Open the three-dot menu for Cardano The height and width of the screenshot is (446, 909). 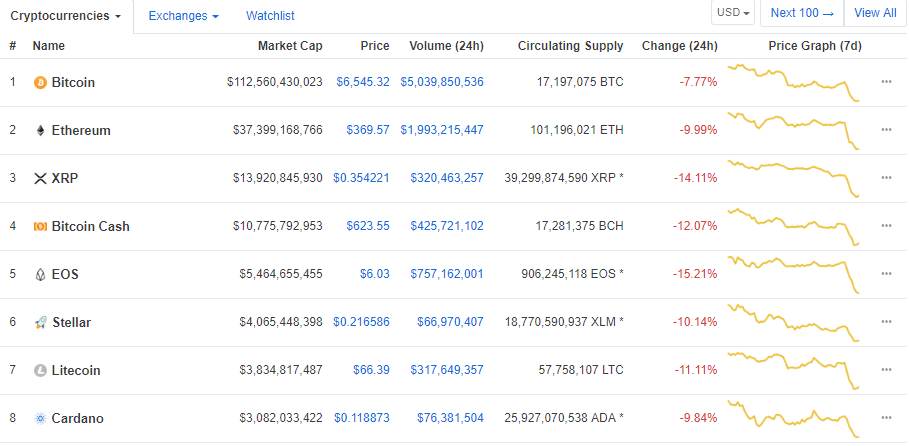pyautogui.click(x=886, y=418)
